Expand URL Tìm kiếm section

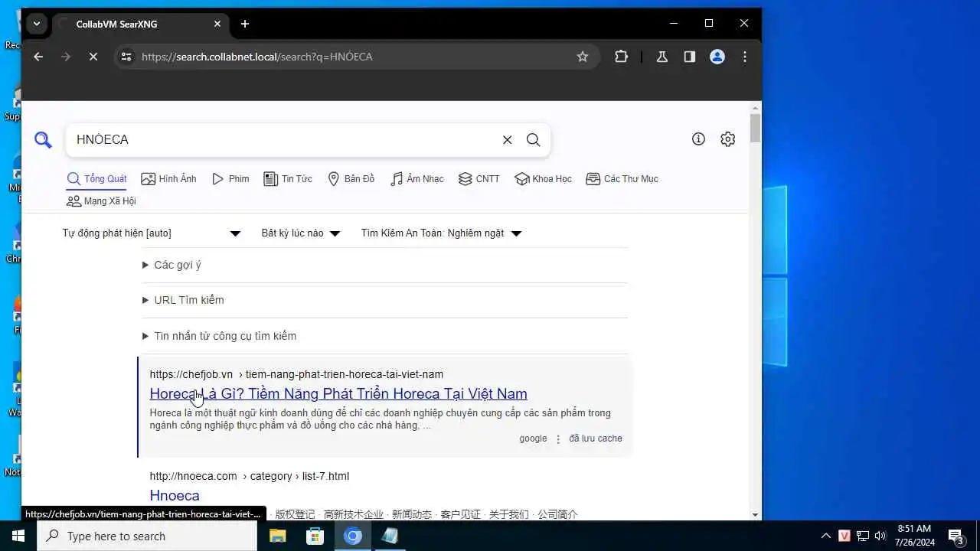(x=183, y=300)
